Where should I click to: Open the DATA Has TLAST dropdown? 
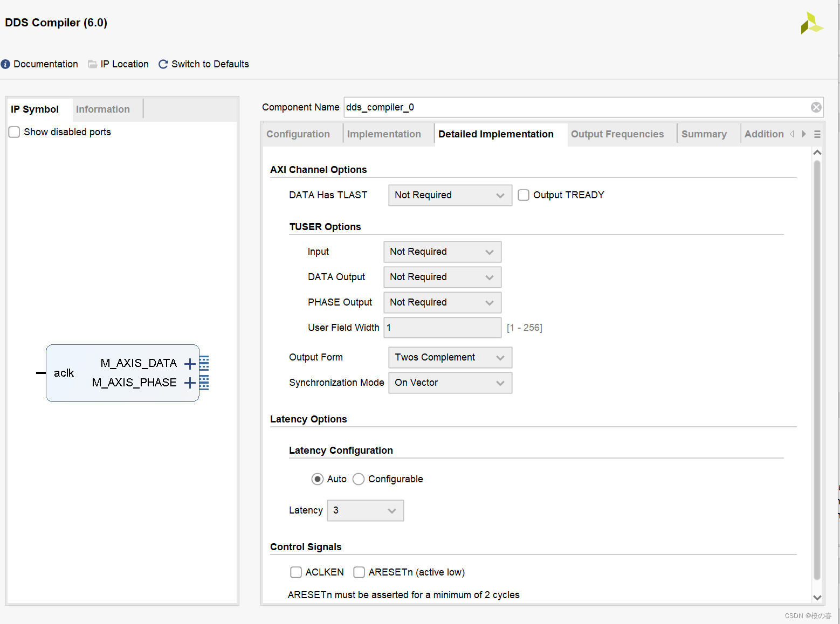(450, 195)
